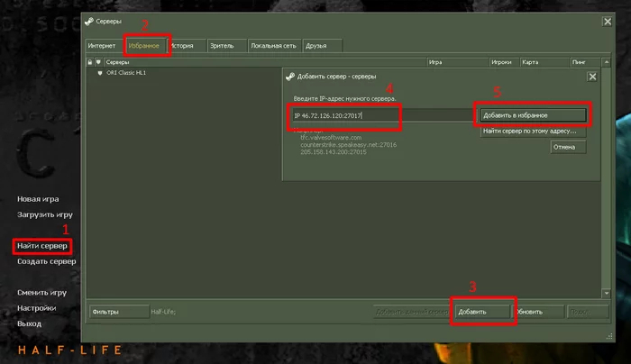Open Создать сервер in main menu
The image size is (631, 364).
[x=47, y=261]
